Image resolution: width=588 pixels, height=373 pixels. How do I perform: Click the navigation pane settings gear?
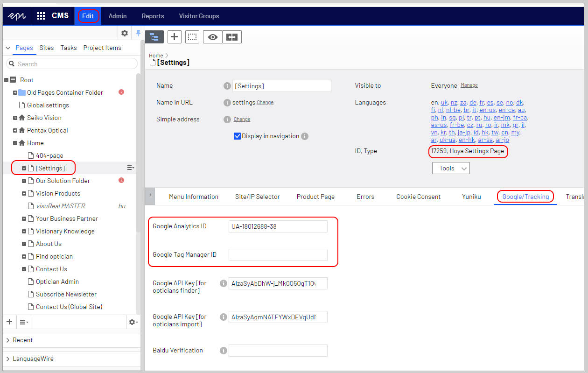point(125,33)
